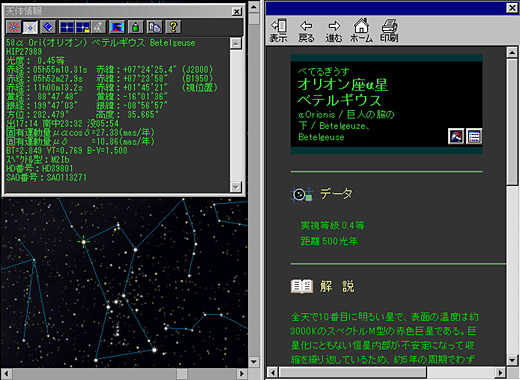This screenshot has height=380, width=520.
Task: Click the '距離 500光年' data line
Action: [x=329, y=241]
